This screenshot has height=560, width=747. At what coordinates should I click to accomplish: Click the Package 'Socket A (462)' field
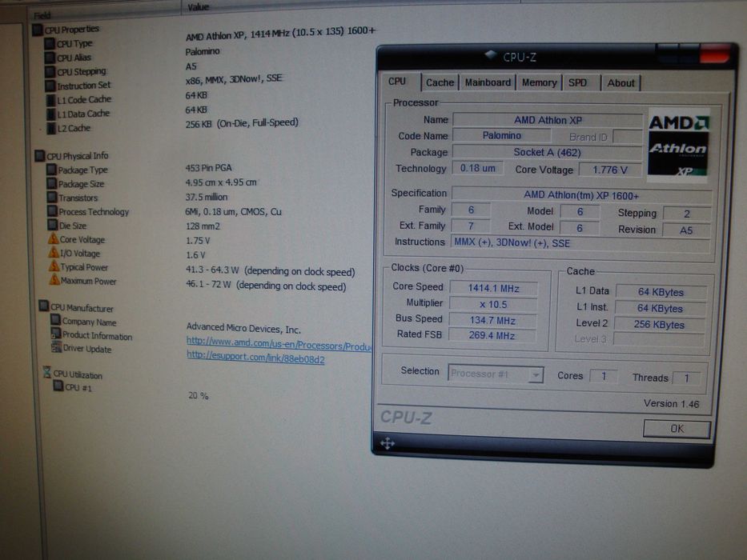(547, 152)
